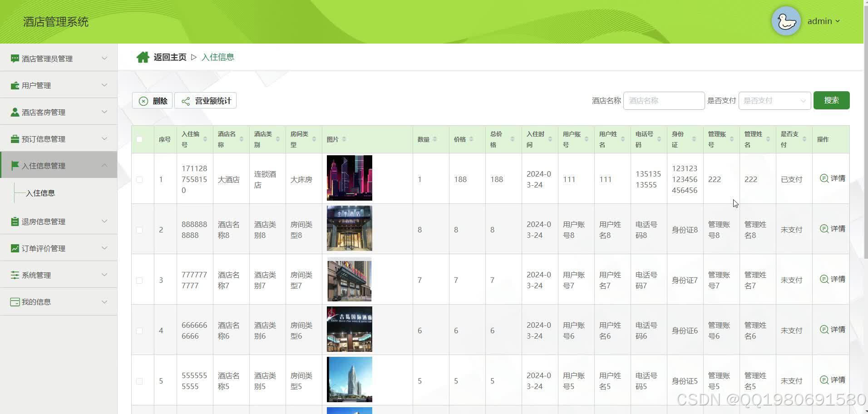The image size is (868, 414).
Task: Sort by 用户账号 column arrows
Action: [587, 139]
